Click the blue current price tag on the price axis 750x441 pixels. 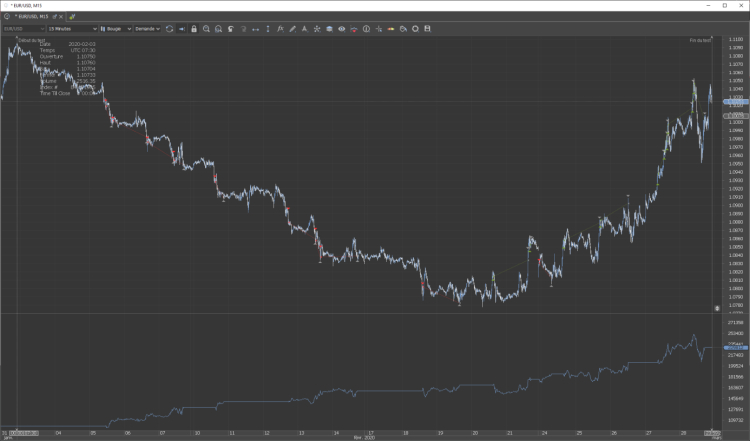pyautogui.click(x=736, y=102)
